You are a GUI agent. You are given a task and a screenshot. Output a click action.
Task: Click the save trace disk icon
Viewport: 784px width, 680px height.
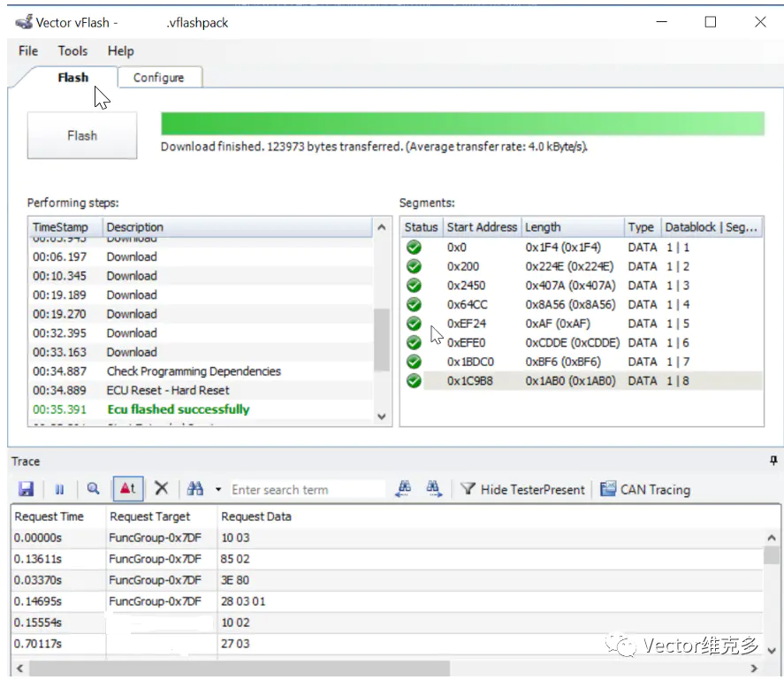tap(26, 489)
